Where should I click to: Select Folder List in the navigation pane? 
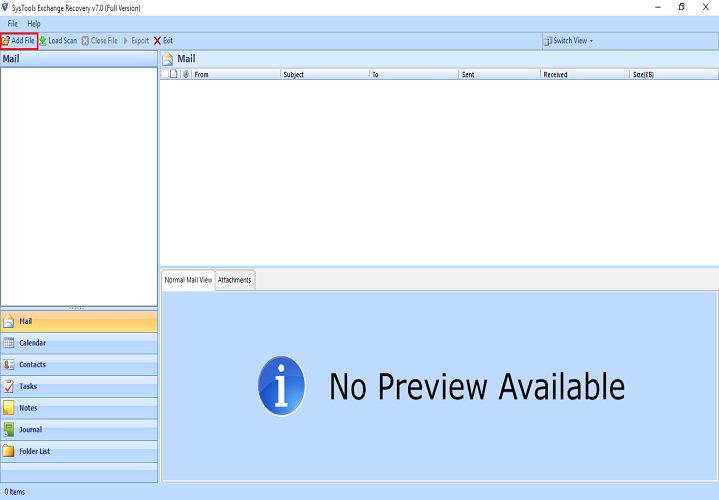click(x=79, y=451)
